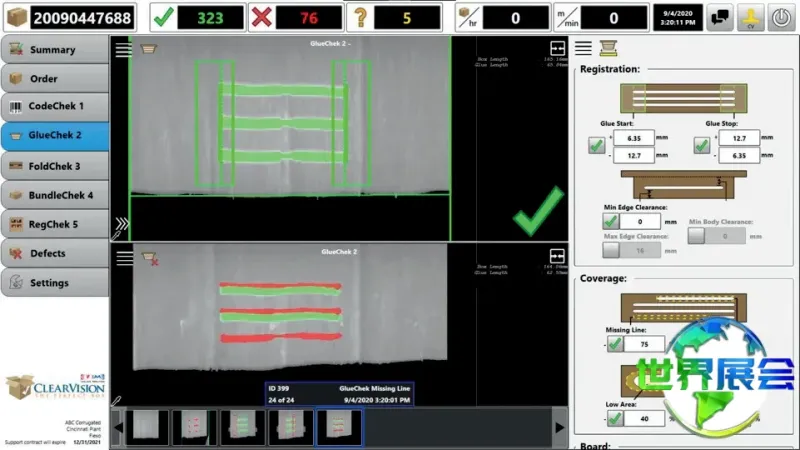Go to the Summary page
This screenshot has width=800, height=450.
tap(55, 49)
